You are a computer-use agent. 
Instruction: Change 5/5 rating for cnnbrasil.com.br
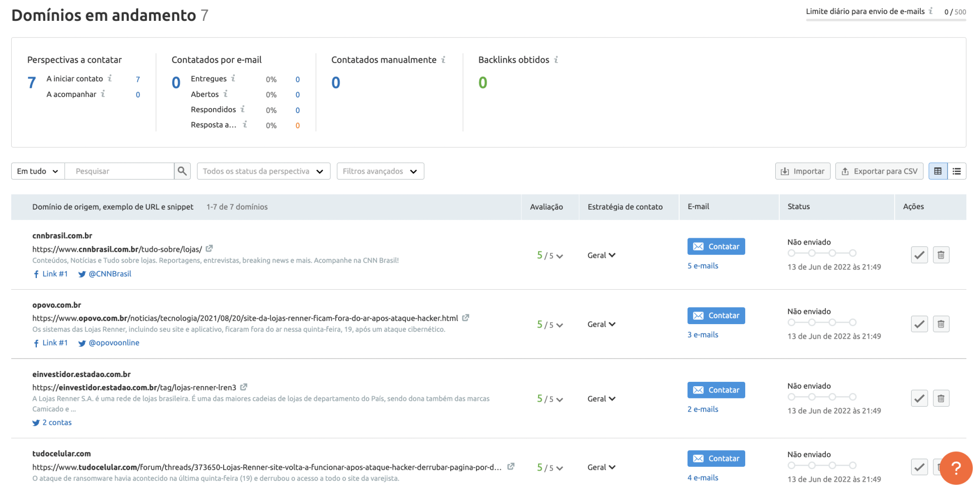click(550, 255)
